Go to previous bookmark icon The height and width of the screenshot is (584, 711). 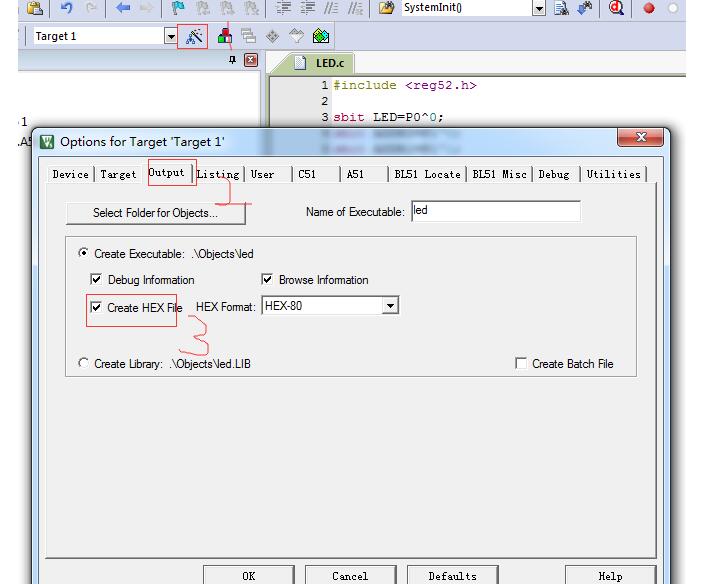[203, 8]
